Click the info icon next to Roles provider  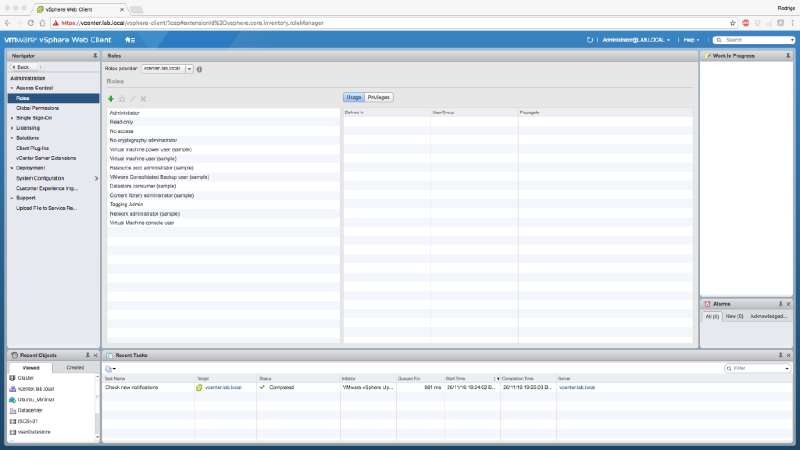(200, 69)
